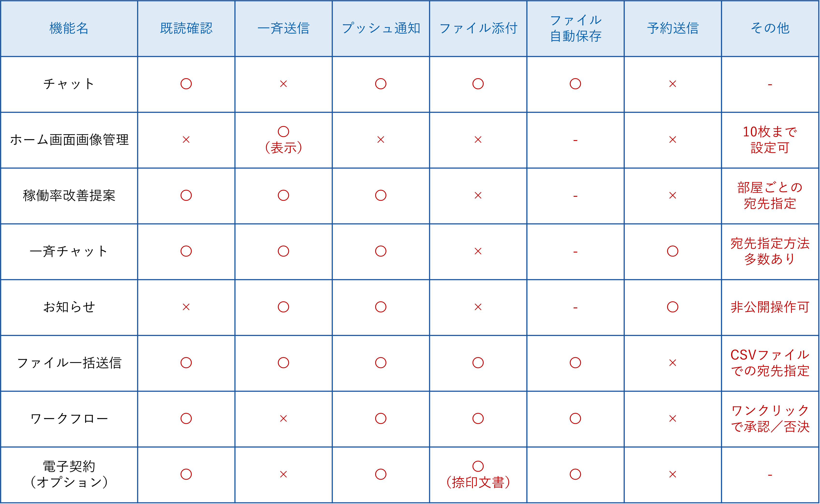820x504 pixels.
Task: Click the circle for ワークフロー under ファイル添付
Action: 478,418
